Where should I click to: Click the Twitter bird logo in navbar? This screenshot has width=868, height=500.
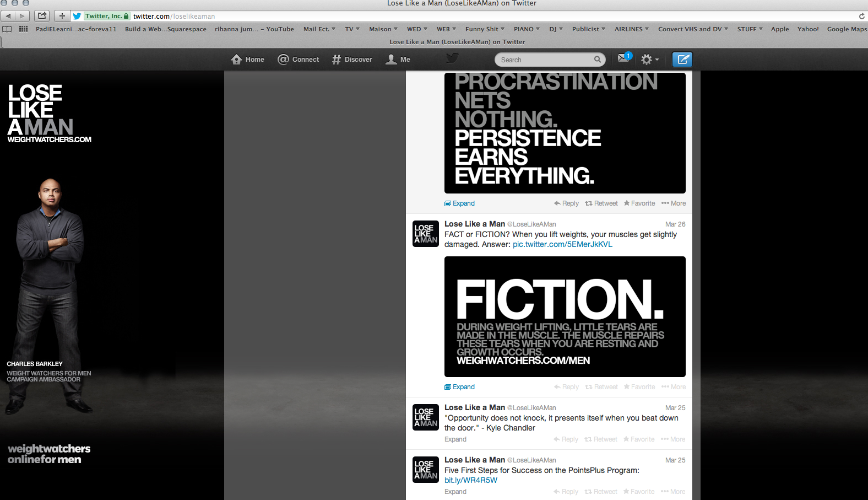452,58
